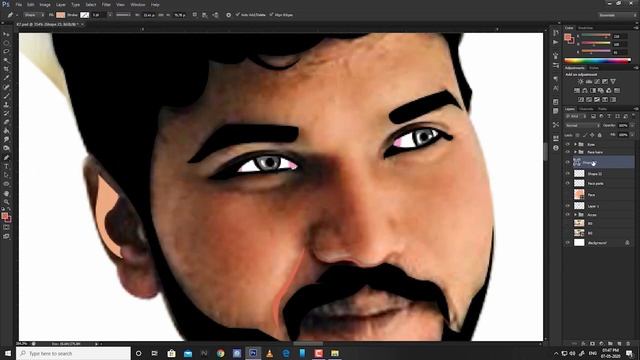Hide the Eyes layer group
The width and height of the screenshot is (640, 360).
click(567, 144)
